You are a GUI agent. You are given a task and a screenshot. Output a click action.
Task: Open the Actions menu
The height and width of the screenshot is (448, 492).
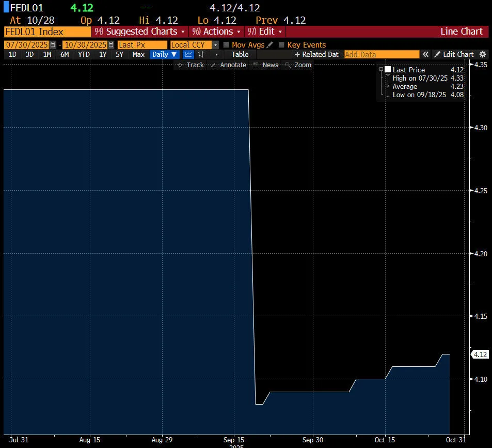point(217,32)
